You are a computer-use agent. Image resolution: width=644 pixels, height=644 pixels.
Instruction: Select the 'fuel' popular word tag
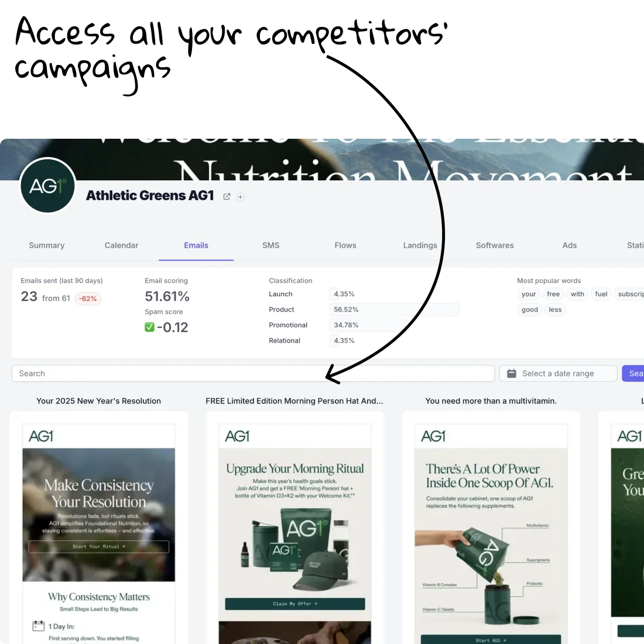point(601,294)
